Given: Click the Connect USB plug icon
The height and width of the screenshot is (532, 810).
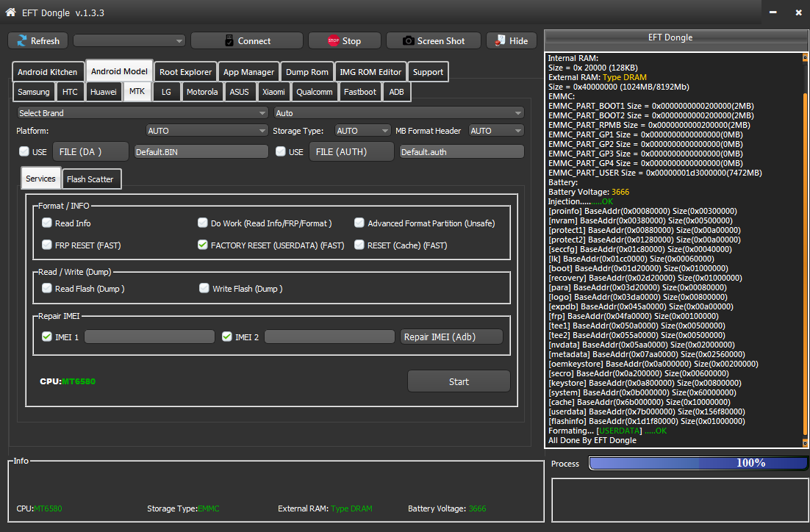Looking at the screenshot, I should 229,41.
